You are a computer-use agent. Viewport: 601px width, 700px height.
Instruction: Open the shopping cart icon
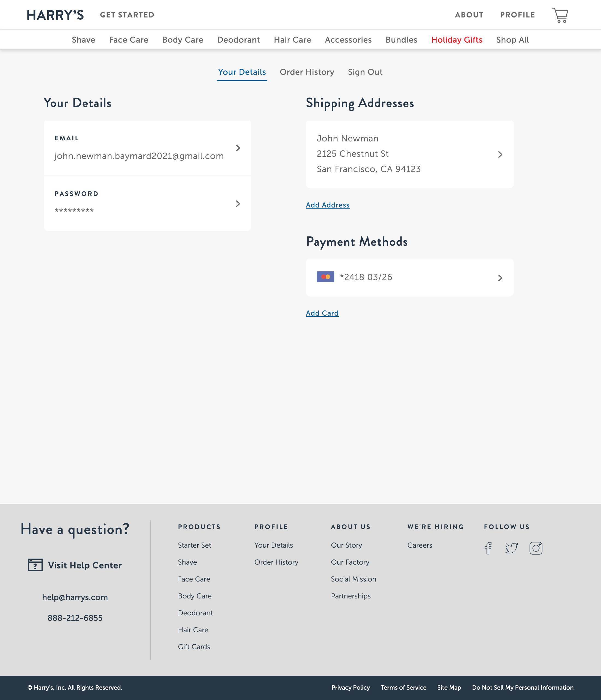click(559, 15)
